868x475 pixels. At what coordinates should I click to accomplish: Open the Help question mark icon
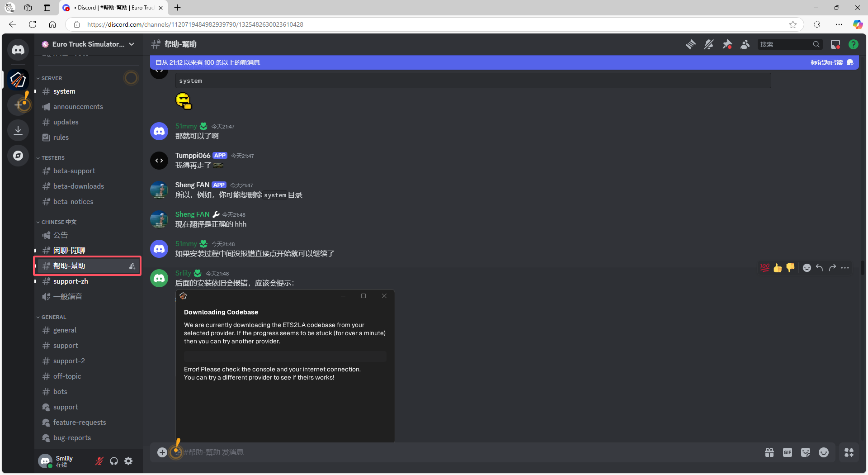[x=853, y=44]
